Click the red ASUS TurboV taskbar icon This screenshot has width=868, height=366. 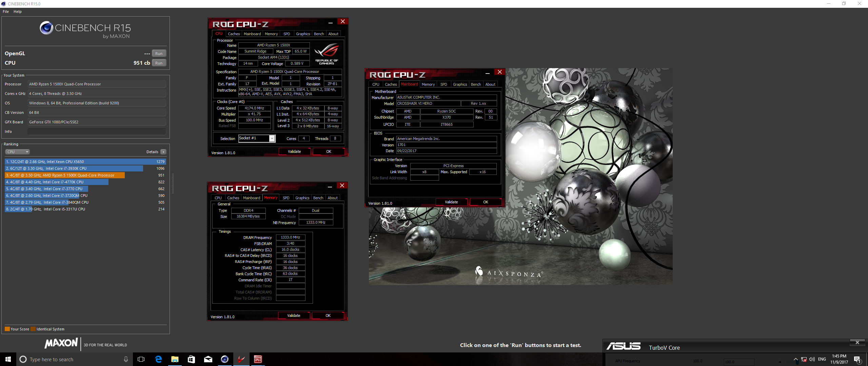click(x=241, y=359)
